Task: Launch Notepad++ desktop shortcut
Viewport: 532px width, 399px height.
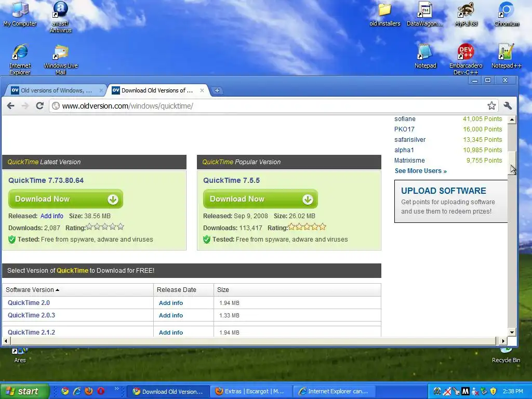Action: (506, 56)
